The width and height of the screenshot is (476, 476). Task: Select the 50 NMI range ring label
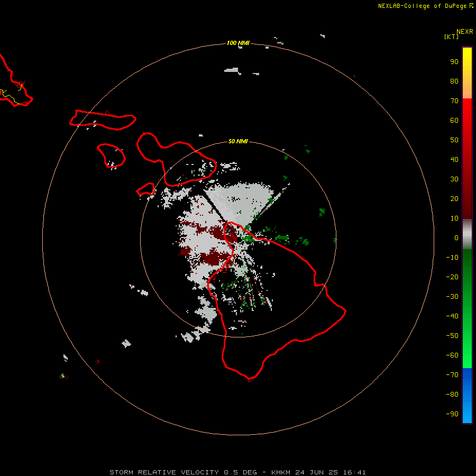coord(238,141)
